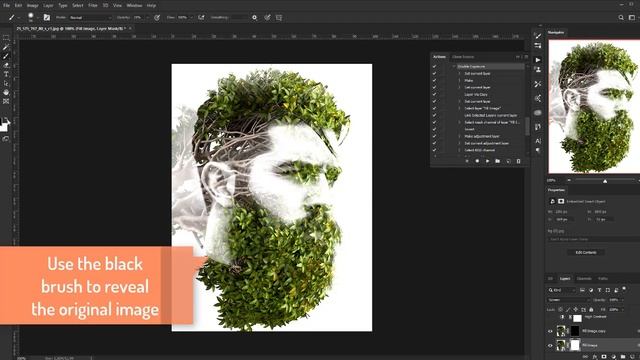Open the Image menu

32,6
